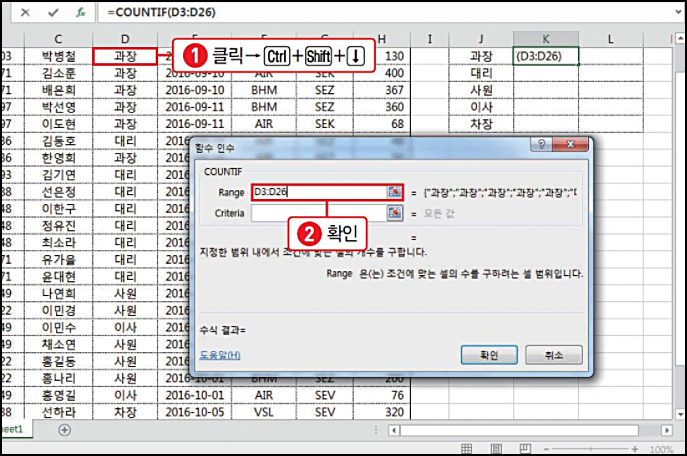Click cell with name 한영희
Image resolution: width=687 pixels, height=456 pixels.
[59, 158]
